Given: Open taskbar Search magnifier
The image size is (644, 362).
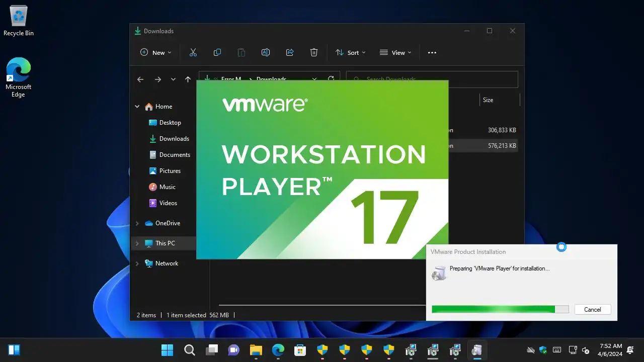Looking at the screenshot, I should click(x=189, y=350).
